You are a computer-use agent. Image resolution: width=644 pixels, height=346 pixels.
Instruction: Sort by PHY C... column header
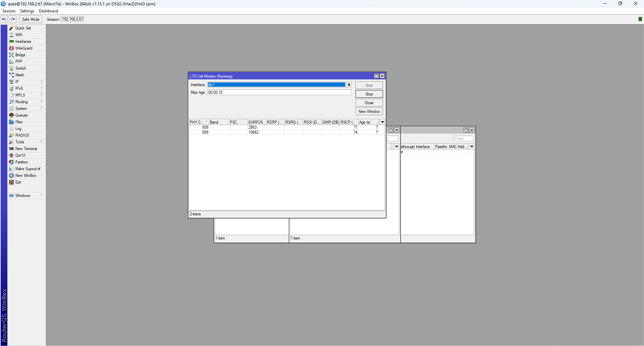[x=199, y=122]
